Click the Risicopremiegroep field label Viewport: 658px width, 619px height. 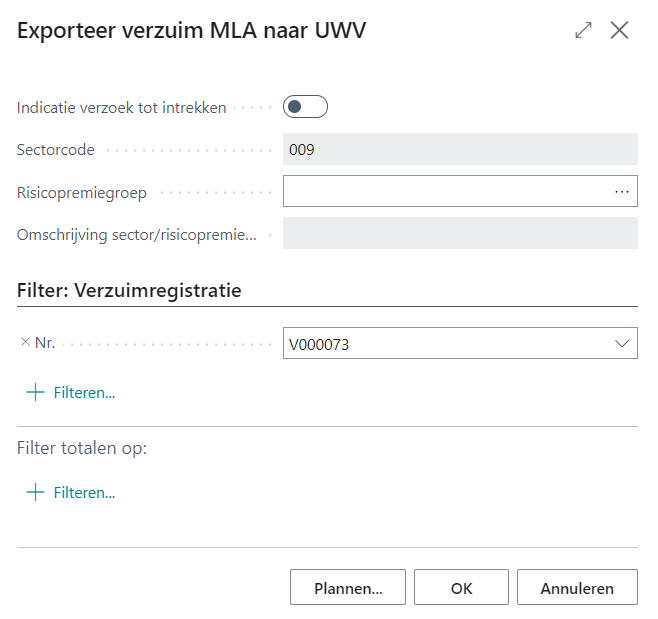(82, 192)
